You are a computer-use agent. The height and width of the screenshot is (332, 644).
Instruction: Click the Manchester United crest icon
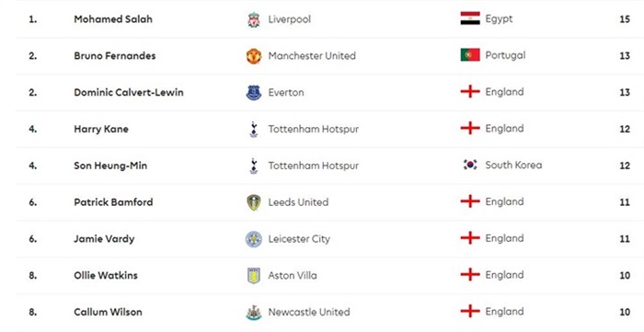[x=254, y=56]
